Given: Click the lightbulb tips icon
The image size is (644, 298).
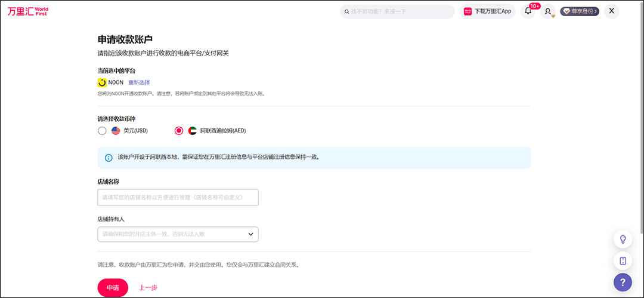Looking at the screenshot, I should (623, 239).
